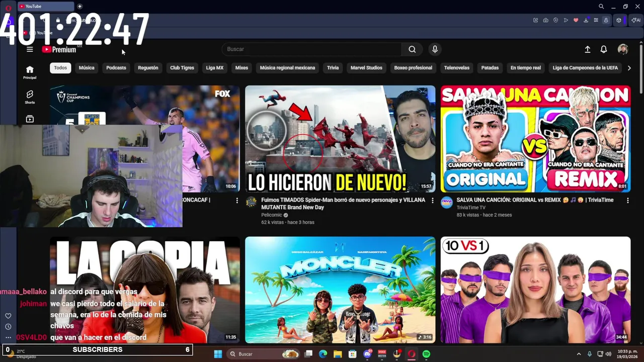This screenshot has width=644, height=362.
Task: Select the Reguetón filter chip
Action: coord(148,68)
